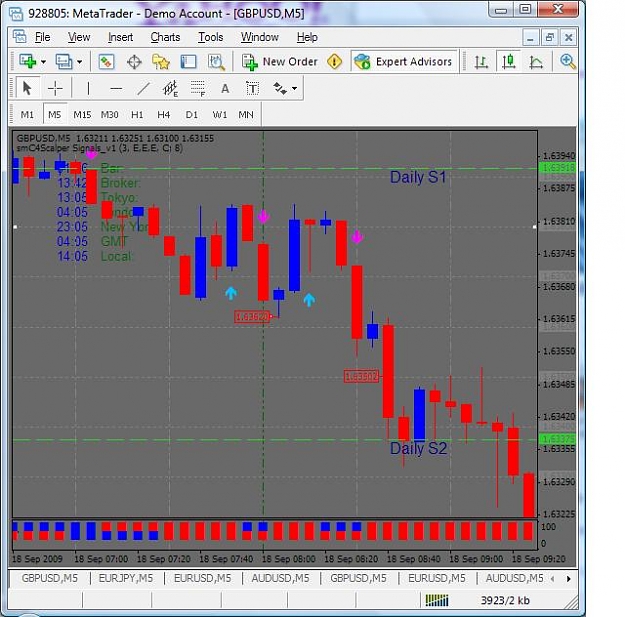Open the View menu
This screenshot has width=625, height=617.
tap(79, 37)
